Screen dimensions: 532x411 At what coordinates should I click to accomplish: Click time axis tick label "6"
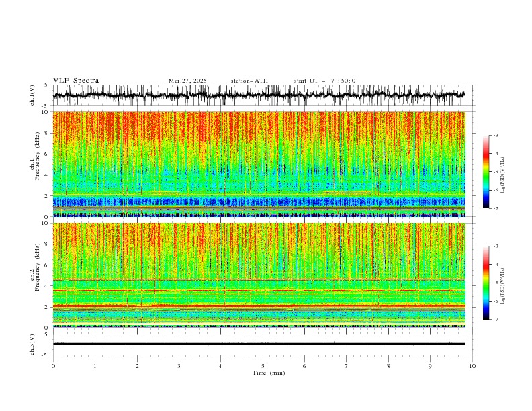(x=305, y=366)
